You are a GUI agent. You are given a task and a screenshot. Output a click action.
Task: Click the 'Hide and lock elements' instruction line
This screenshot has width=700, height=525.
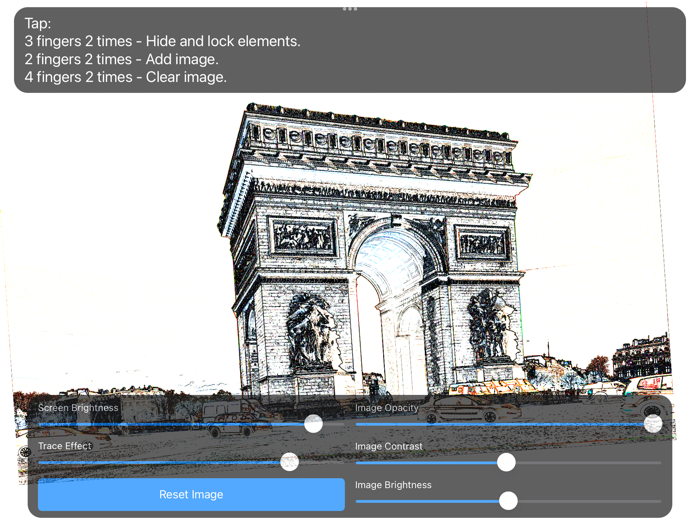(x=162, y=41)
